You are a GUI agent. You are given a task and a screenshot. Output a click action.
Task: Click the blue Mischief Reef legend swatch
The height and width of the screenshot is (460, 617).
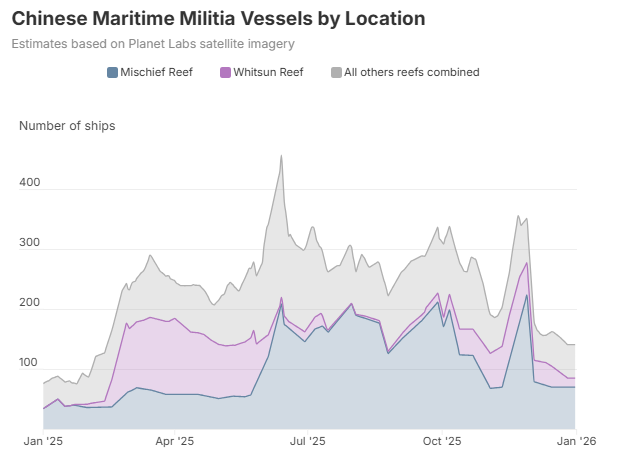(x=113, y=72)
